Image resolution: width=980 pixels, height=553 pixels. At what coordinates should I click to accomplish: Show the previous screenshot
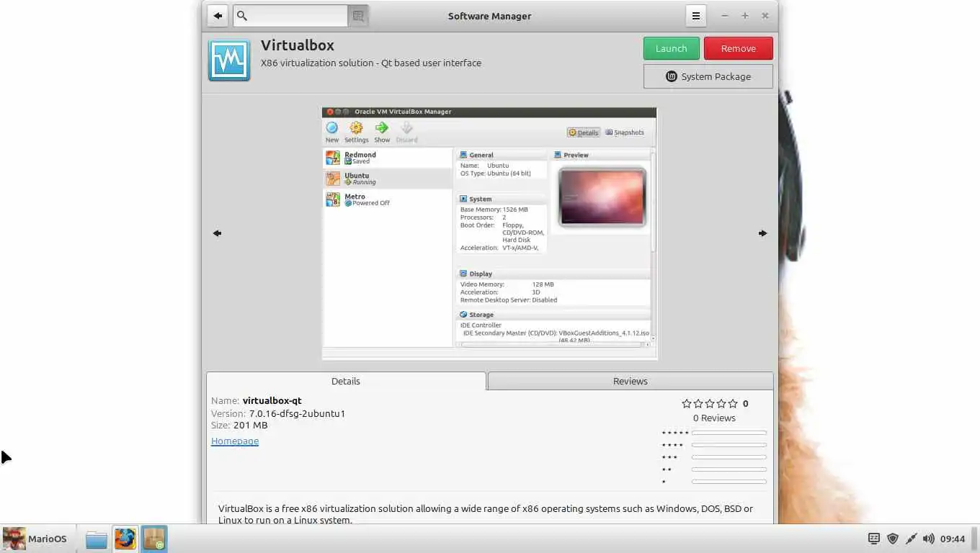click(x=217, y=233)
